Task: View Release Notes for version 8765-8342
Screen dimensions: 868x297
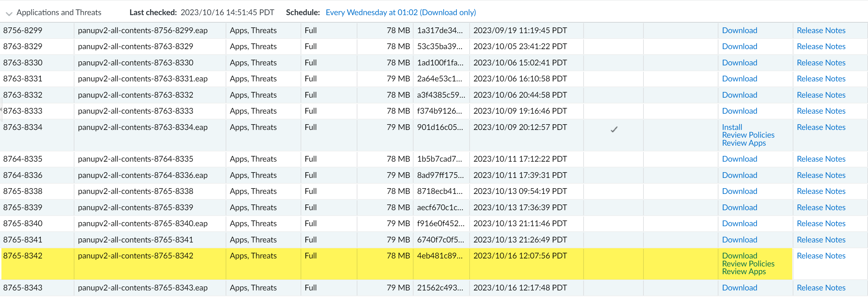Action: (x=820, y=256)
